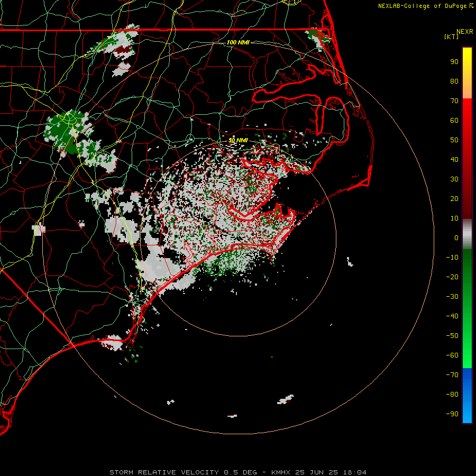
Task: Select the -80 value on the velocity scale
Action: [x=452, y=395]
